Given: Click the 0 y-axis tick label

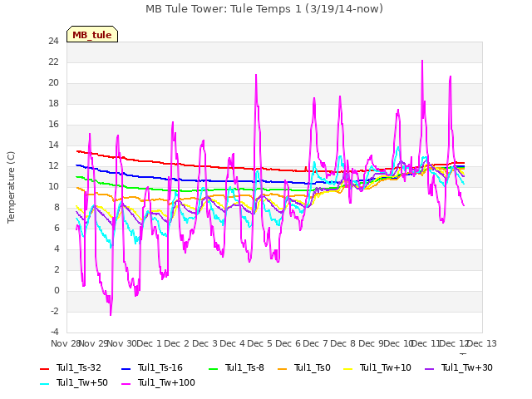Looking at the screenshot, I should [57, 291].
